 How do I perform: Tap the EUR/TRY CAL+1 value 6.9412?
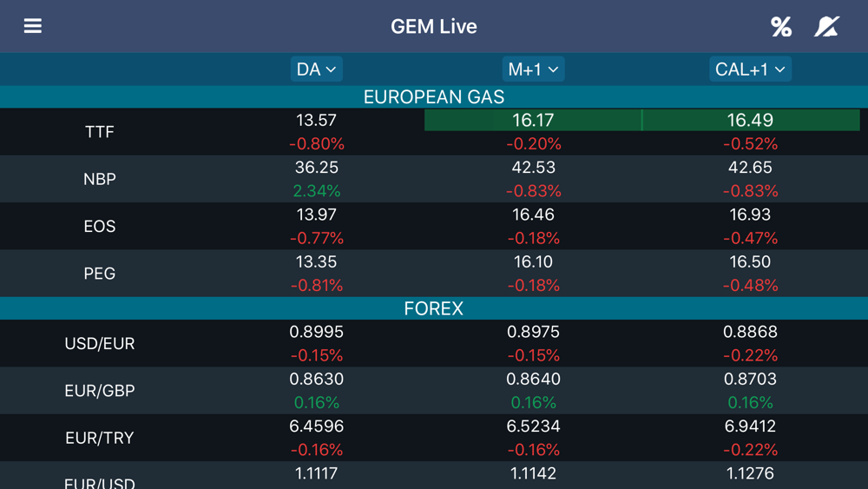[x=750, y=426]
